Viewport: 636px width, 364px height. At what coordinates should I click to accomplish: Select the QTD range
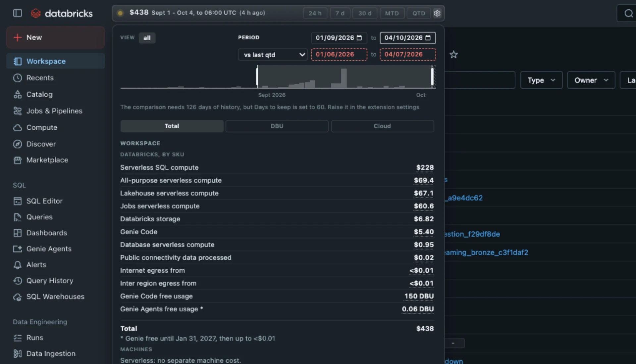click(419, 13)
